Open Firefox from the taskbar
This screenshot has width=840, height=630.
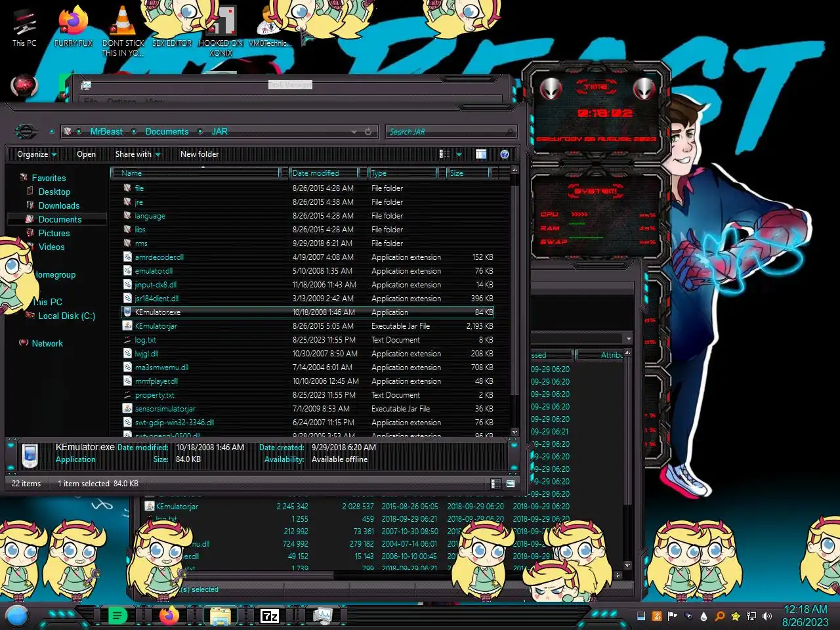169,616
